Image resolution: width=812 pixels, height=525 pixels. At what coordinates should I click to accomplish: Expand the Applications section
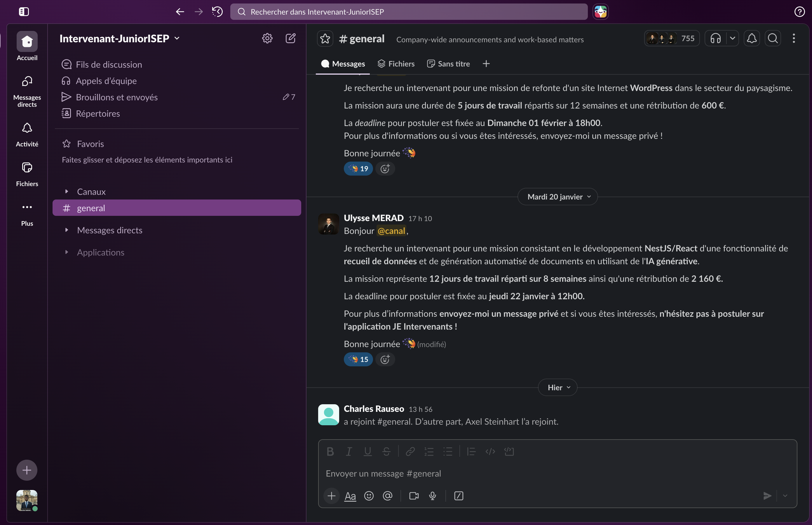pyautogui.click(x=100, y=252)
